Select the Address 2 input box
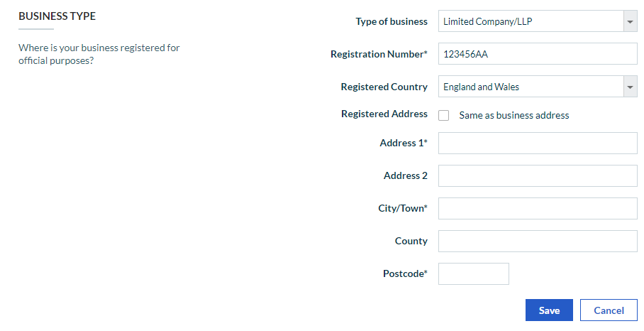The image size is (644, 331). point(538,175)
